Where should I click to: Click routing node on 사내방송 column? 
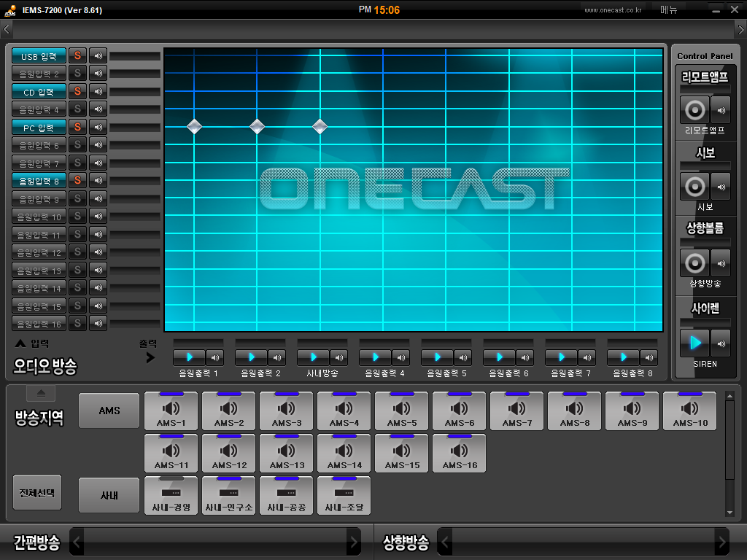(320, 127)
